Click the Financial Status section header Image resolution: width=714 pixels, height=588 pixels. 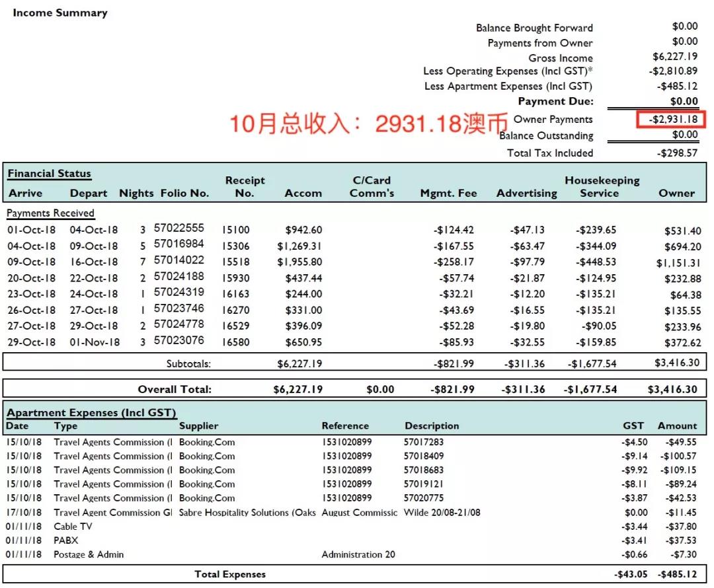coord(49,174)
